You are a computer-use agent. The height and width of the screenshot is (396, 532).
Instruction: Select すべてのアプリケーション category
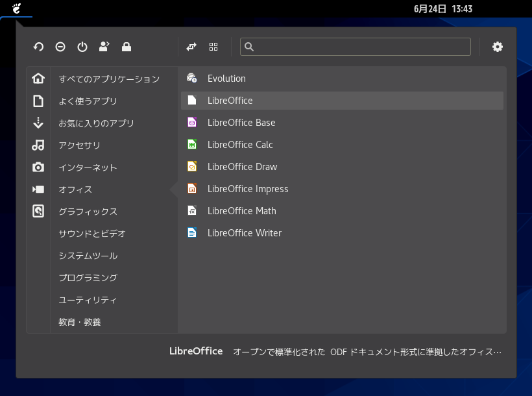click(109, 79)
